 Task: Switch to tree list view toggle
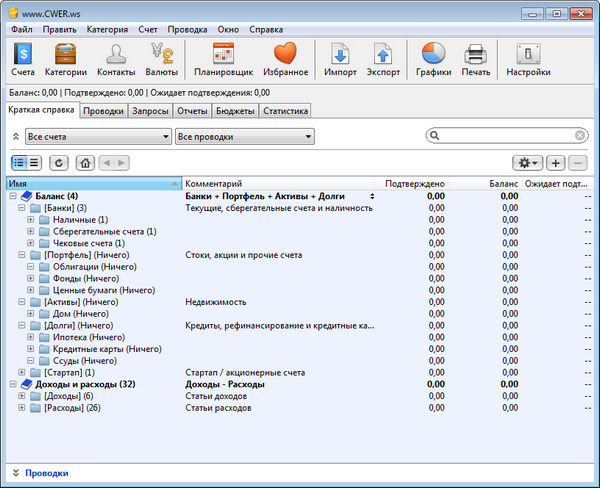(x=19, y=162)
